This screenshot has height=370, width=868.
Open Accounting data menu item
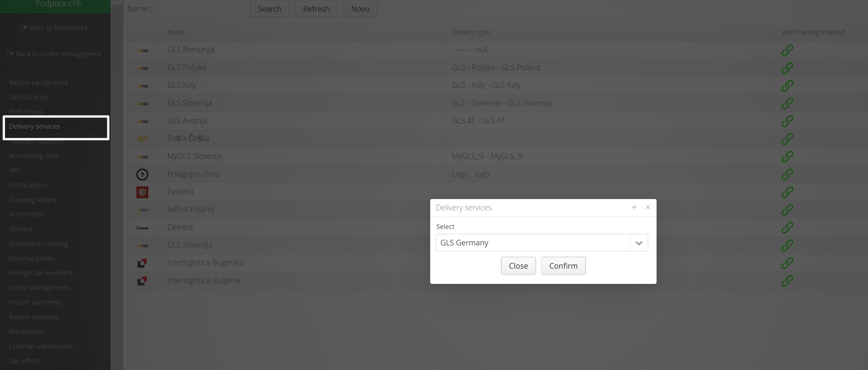(x=34, y=156)
